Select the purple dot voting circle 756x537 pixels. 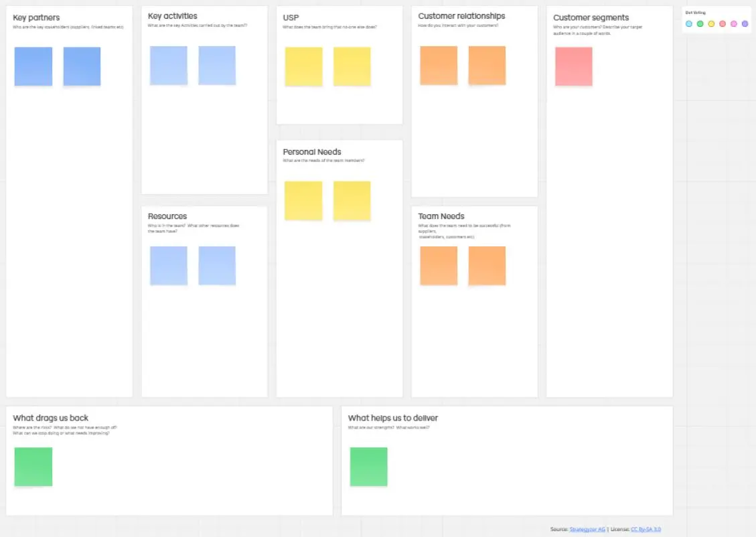[x=745, y=23]
